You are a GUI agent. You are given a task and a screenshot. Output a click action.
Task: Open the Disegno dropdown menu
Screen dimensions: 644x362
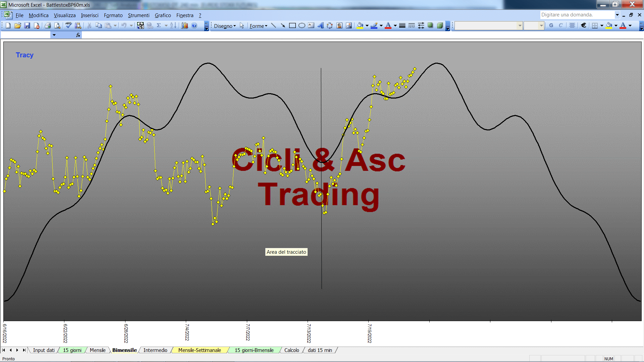point(225,26)
